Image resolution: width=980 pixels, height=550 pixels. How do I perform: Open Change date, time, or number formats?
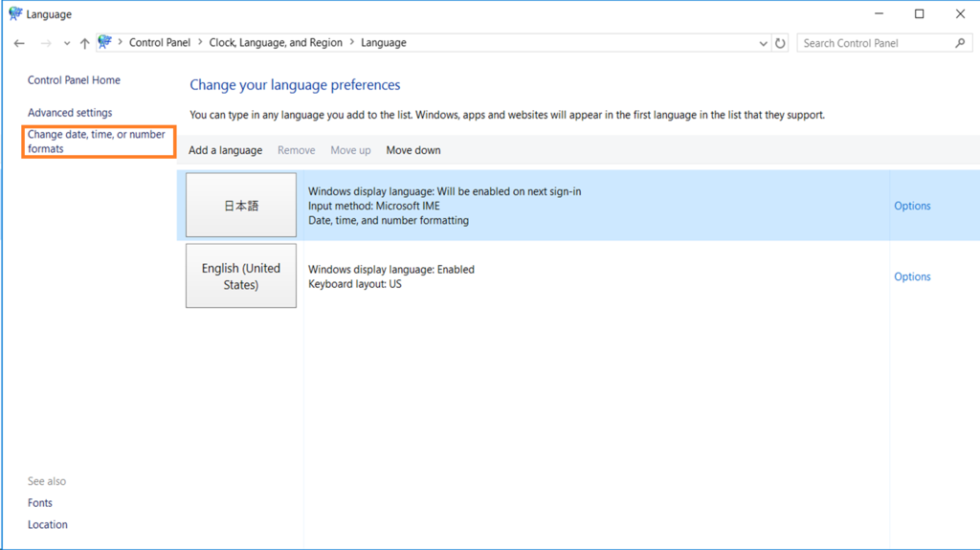[97, 142]
